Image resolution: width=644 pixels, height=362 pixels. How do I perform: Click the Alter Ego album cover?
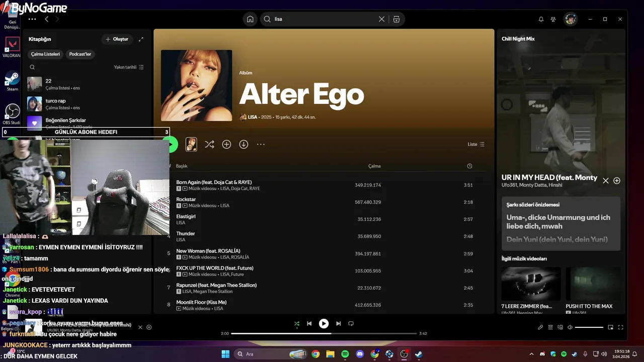(x=196, y=85)
